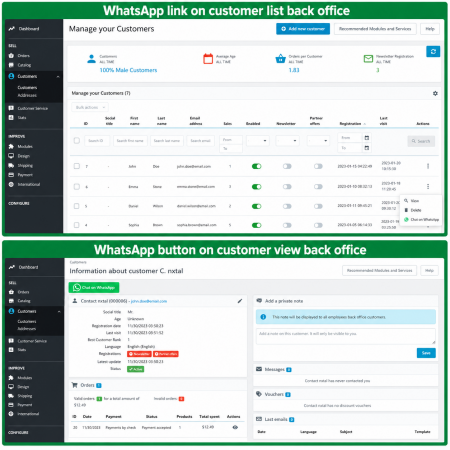450x450 pixels.
Task: Click Help button on customer view page
Action: [x=429, y=270]
